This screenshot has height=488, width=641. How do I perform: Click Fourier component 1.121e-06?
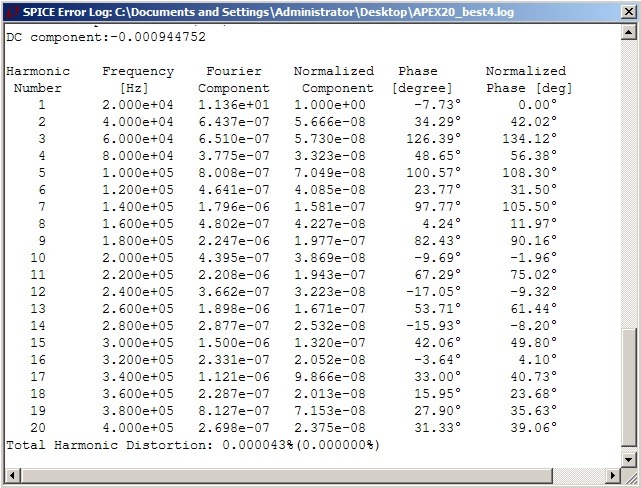coord(234,377)
